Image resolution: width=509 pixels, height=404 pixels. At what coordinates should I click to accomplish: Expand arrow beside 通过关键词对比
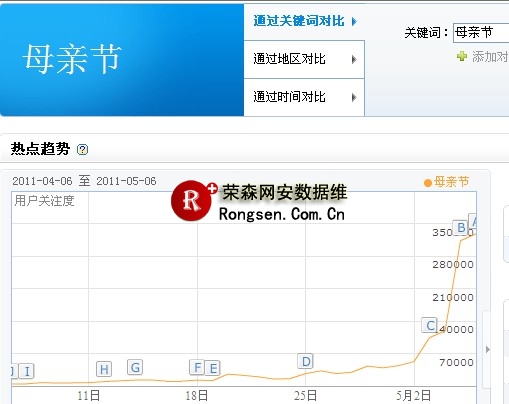tap(354, 22)
